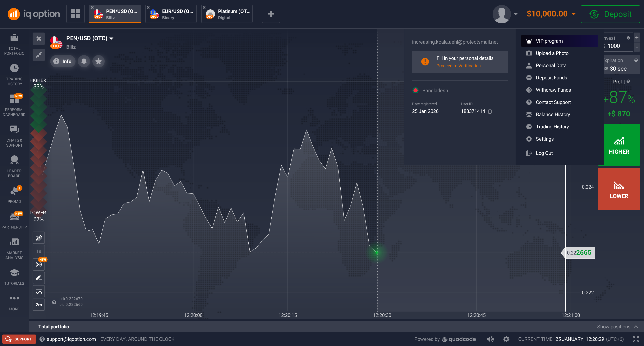Copy the User ID with copy icon
644x346 pixels.
[x=490, y=111]
